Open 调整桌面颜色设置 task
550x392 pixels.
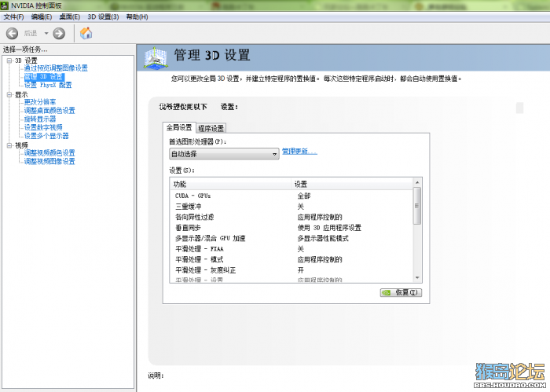click(x=49, y=111)
